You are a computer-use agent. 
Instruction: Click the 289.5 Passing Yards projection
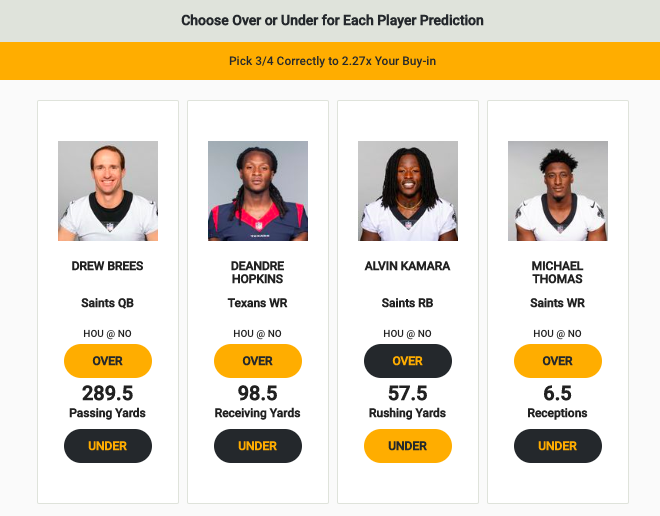[x=107, y=402]
